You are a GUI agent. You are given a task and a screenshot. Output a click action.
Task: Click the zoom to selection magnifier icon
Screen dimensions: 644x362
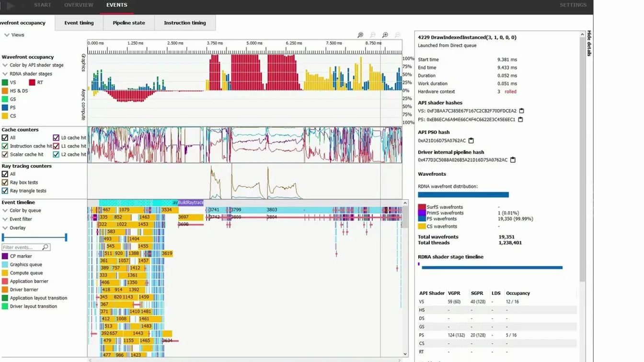pos(360,35)
